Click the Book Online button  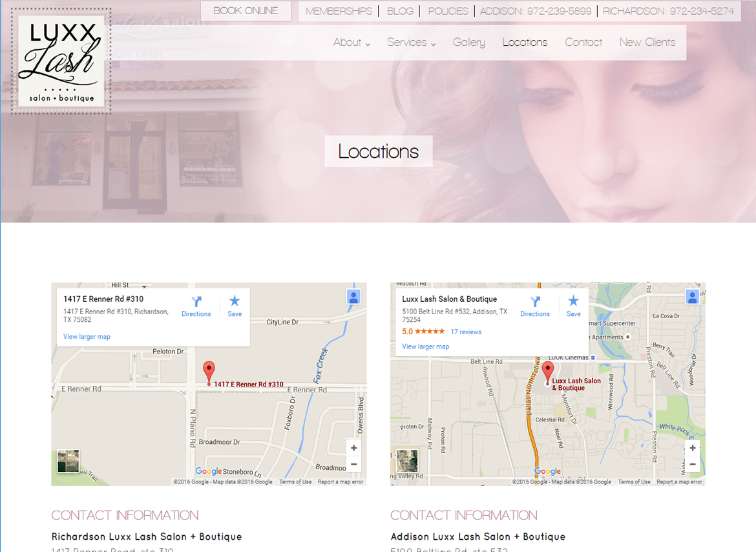pos(246,10)
